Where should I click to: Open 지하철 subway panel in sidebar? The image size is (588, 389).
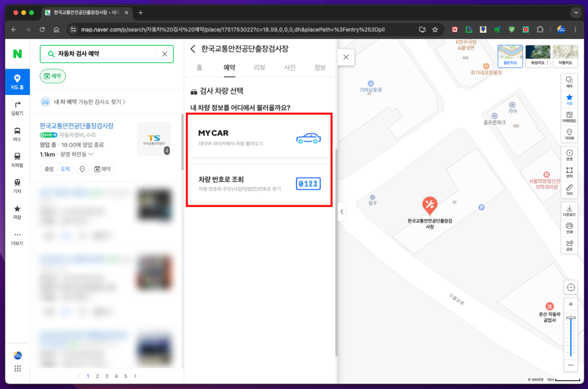coord(17,160)
